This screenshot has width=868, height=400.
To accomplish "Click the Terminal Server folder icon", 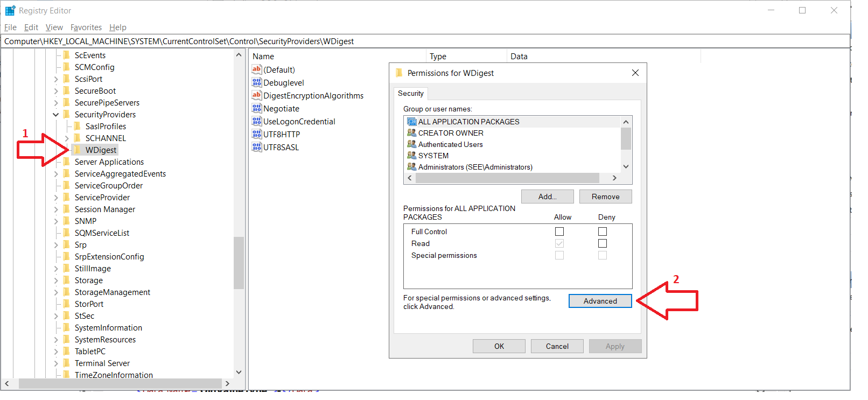I will click(67, 363).
